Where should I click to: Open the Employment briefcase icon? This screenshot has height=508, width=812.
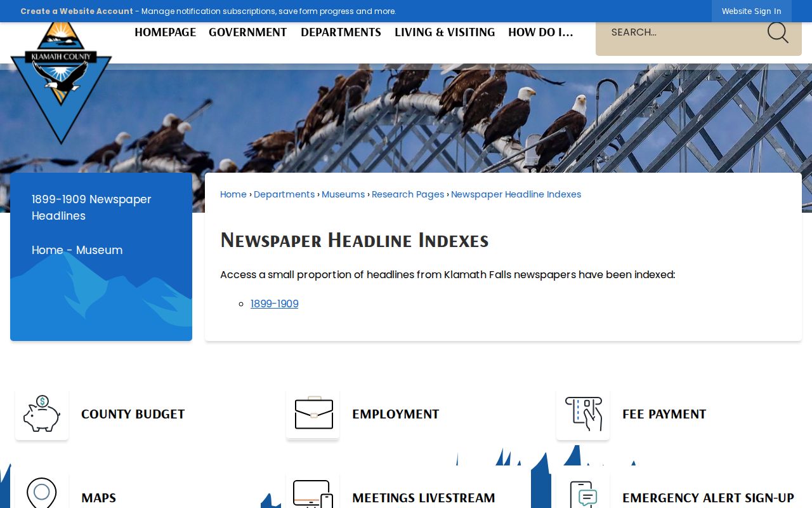(313, 414)
